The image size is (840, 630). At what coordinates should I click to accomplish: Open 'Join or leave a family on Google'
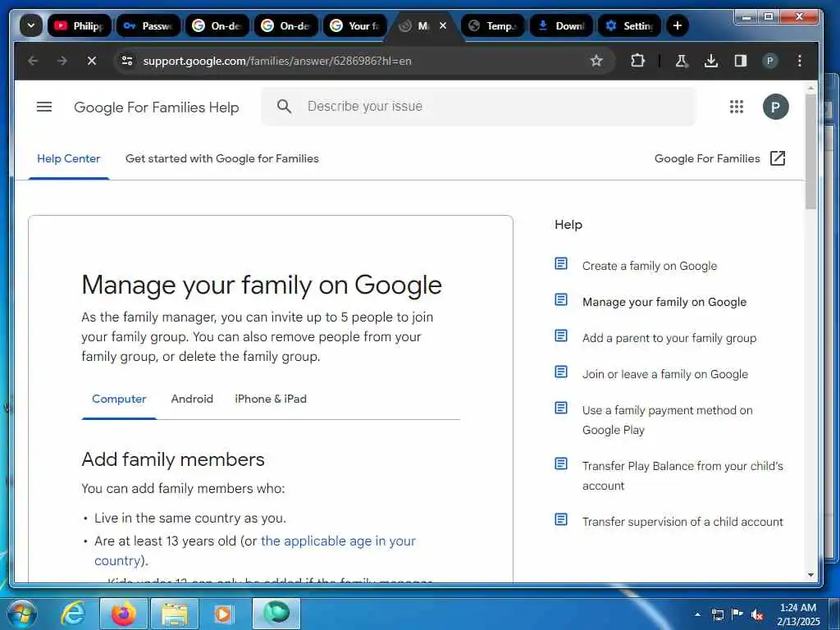pos(664,374)
